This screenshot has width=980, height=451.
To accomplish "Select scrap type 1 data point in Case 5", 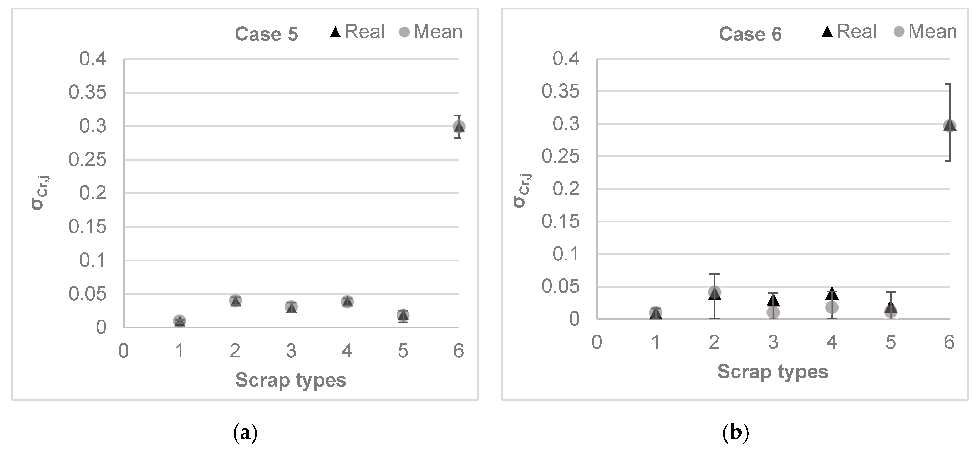I will tap(180, 321).
